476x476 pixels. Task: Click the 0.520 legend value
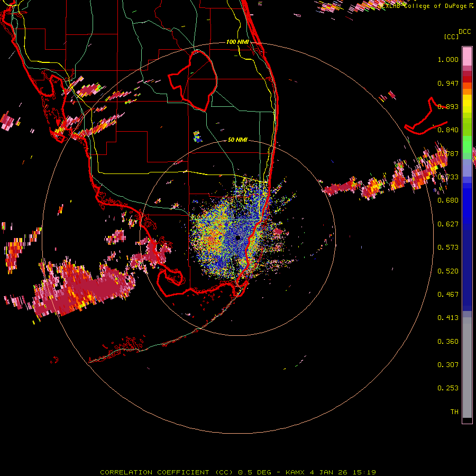(x=448, y=271)
